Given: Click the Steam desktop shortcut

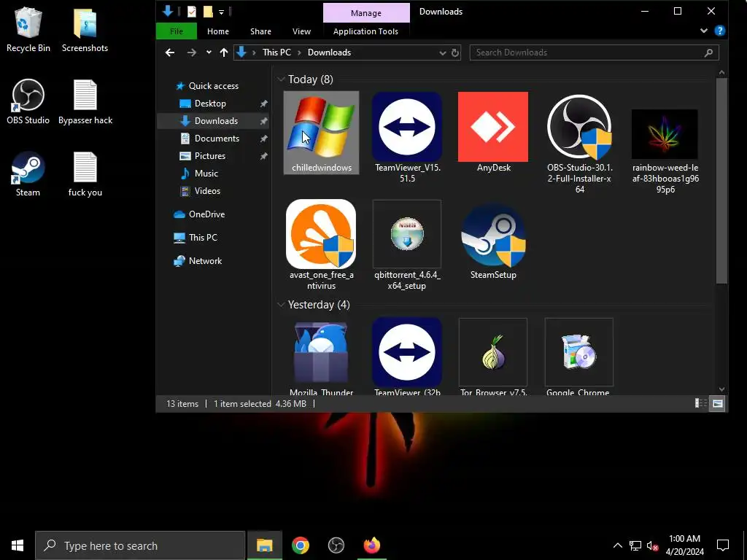Looking at the screenshot, I should [28, 174].
